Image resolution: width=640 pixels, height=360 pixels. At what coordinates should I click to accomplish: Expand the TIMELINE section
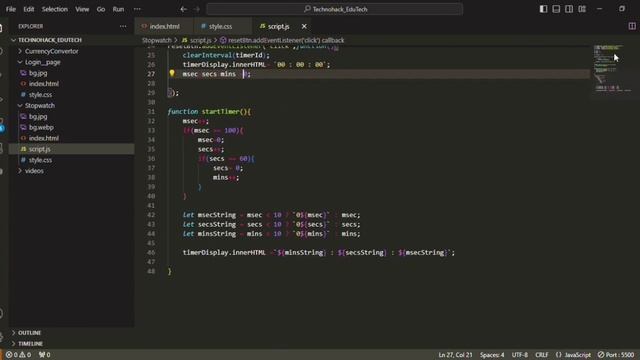point(30,343)
